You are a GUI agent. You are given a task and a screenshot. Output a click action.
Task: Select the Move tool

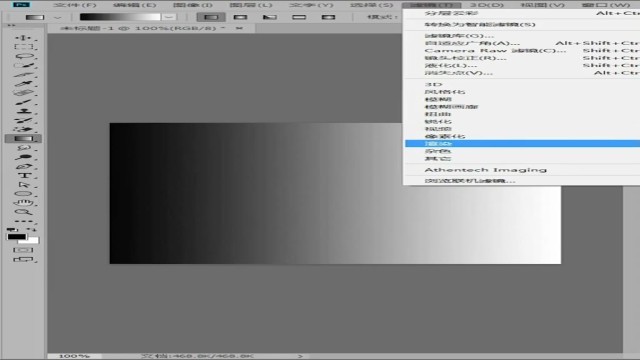[x=23, y=38]
